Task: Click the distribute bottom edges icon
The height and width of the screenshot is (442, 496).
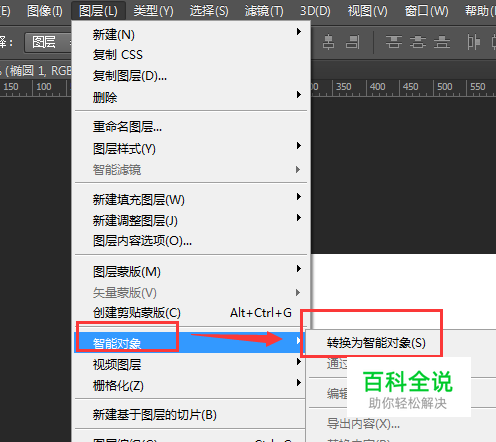Action: 442,42
